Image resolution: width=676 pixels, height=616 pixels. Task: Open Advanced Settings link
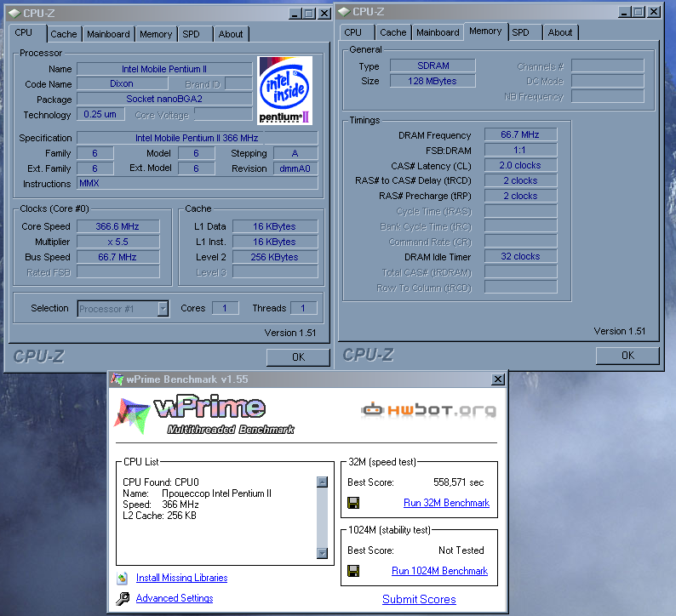[175, 598]
